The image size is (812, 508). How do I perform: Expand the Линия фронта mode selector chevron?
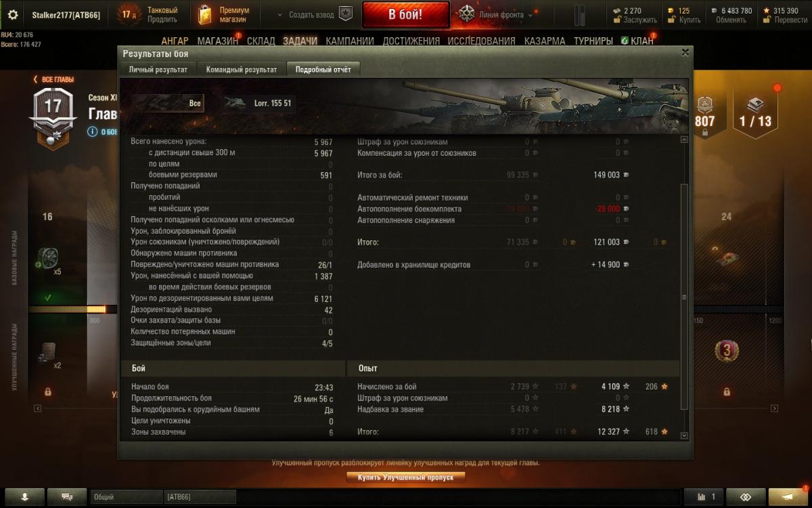click(531, 15)
